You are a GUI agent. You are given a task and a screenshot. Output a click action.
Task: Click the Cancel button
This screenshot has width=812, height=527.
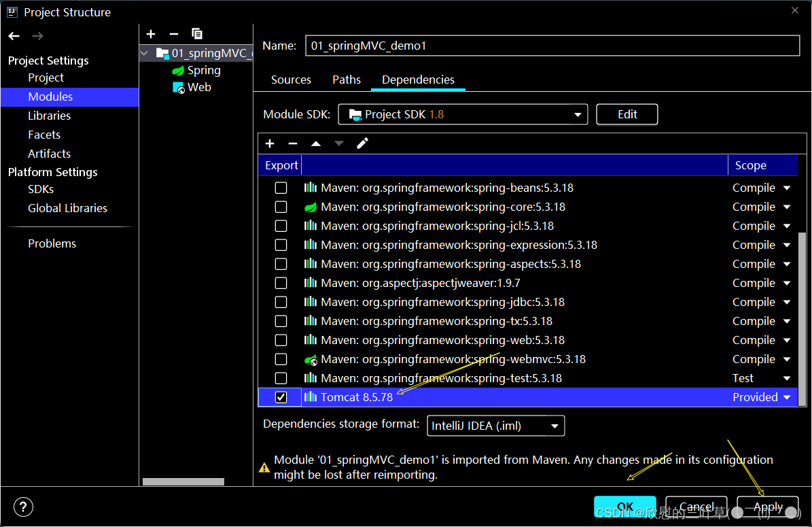pyautogui.click(x=696, y=507)
